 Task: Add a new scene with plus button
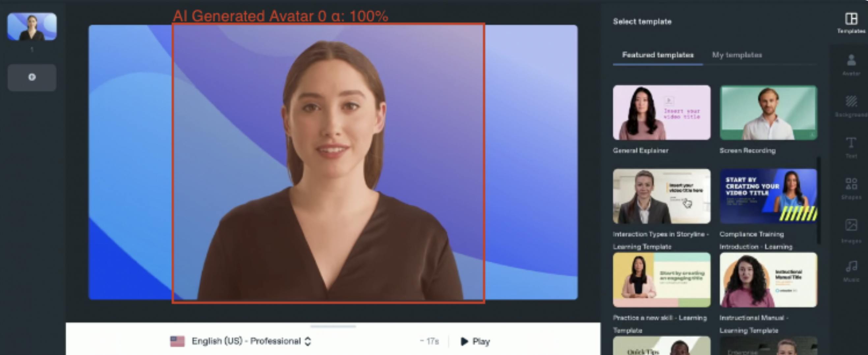click(32, 77)
